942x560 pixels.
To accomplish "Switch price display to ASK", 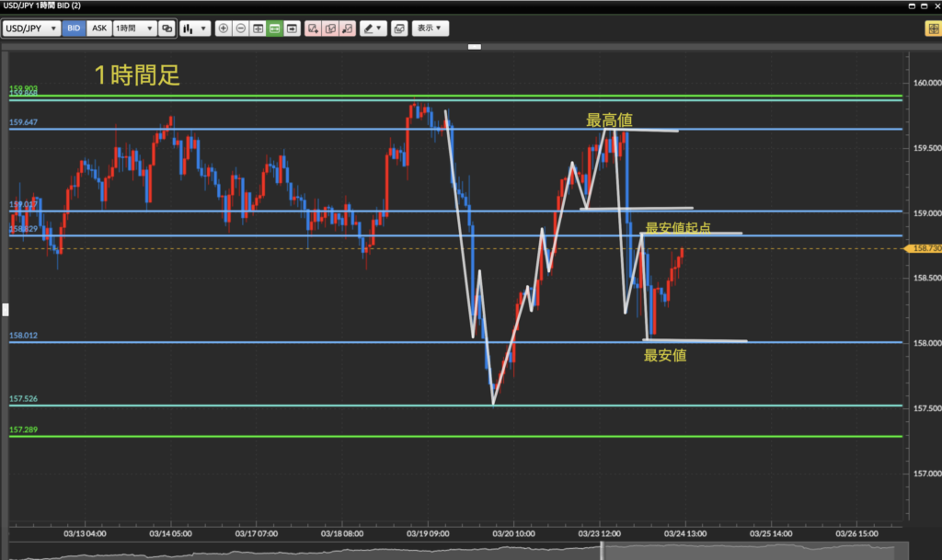I will pyautogui.click(x=99, y=29).
